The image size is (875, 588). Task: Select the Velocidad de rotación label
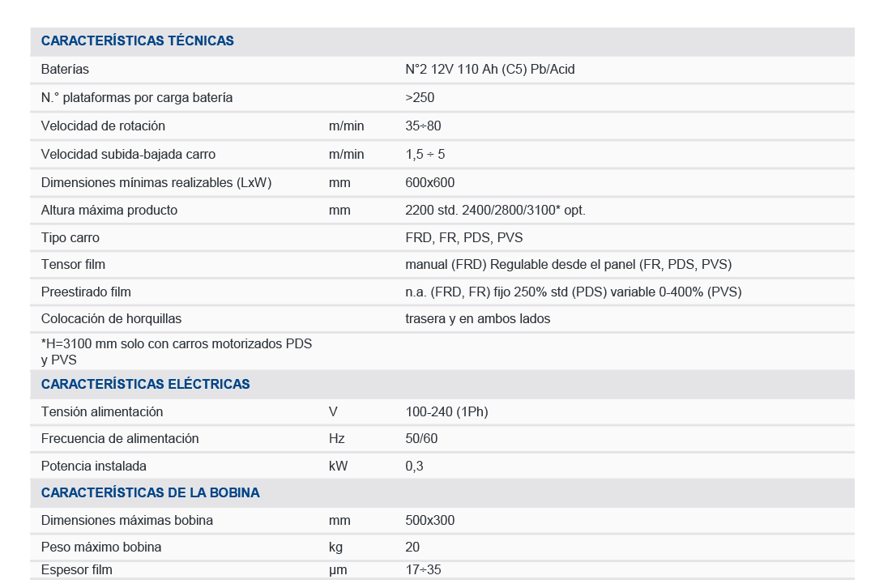point(103,126)
